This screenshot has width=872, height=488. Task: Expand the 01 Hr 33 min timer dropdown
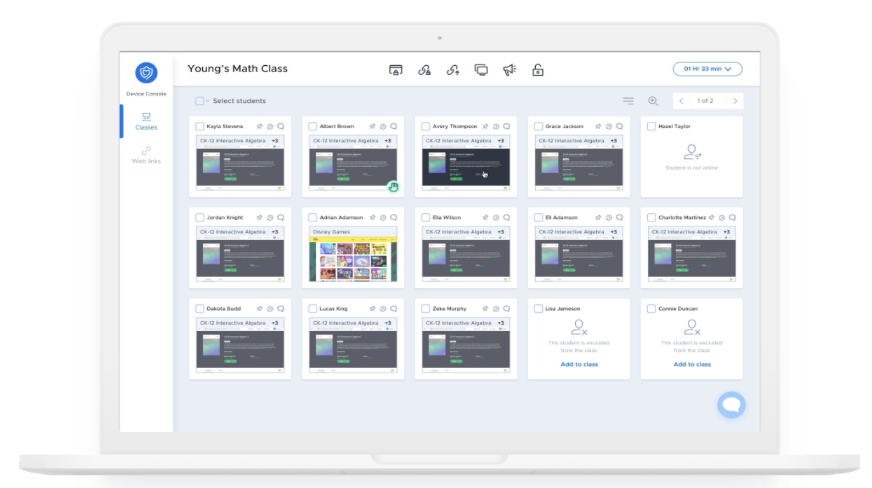tap(707, 69)
